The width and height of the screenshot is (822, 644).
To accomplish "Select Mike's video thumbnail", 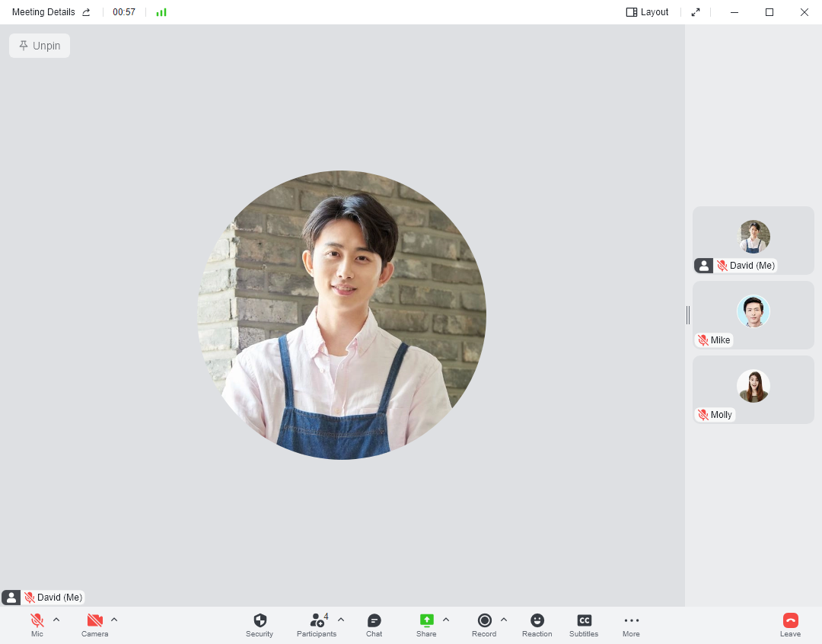I will pyautogui.click(x=753, y=315).
